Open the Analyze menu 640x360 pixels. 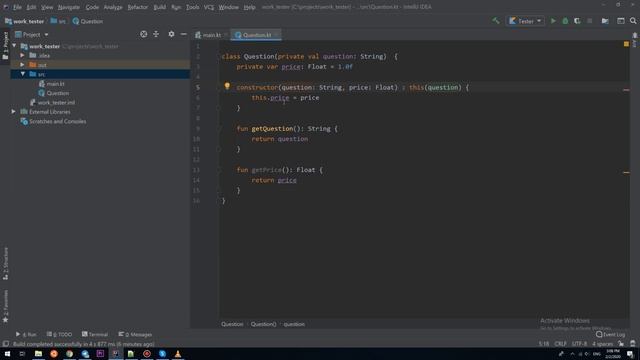[x=113, y=7]
